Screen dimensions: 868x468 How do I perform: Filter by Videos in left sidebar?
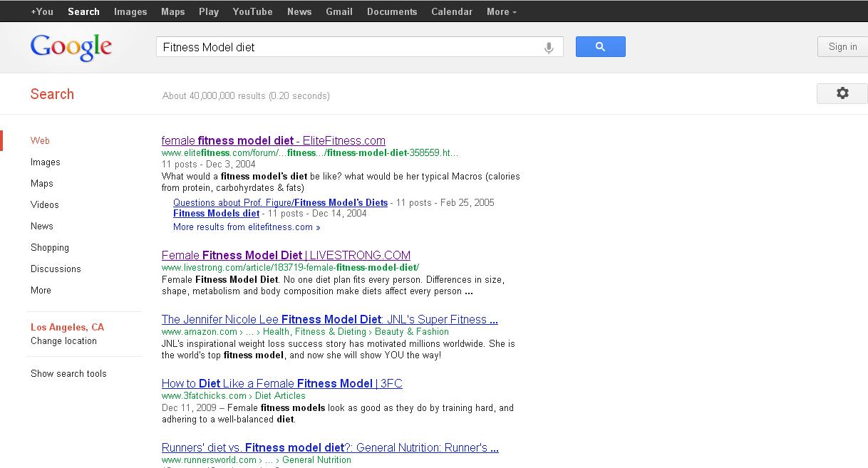tap(44, 205)
